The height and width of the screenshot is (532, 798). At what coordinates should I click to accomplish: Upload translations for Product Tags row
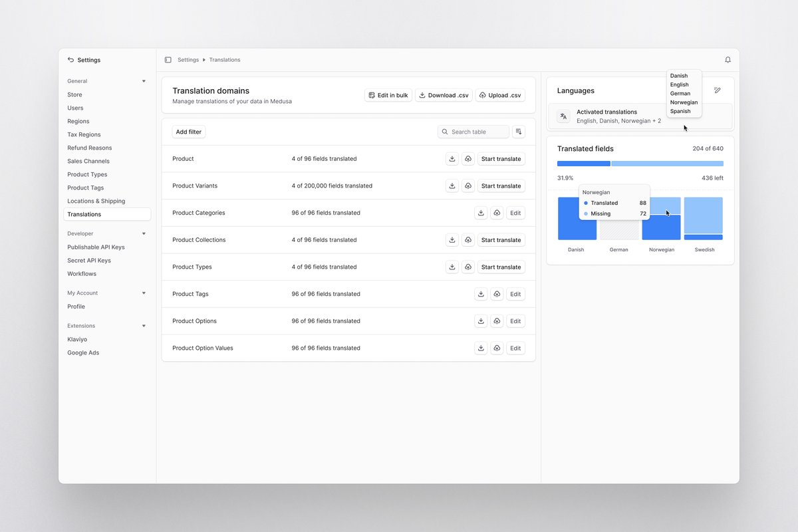497,294
